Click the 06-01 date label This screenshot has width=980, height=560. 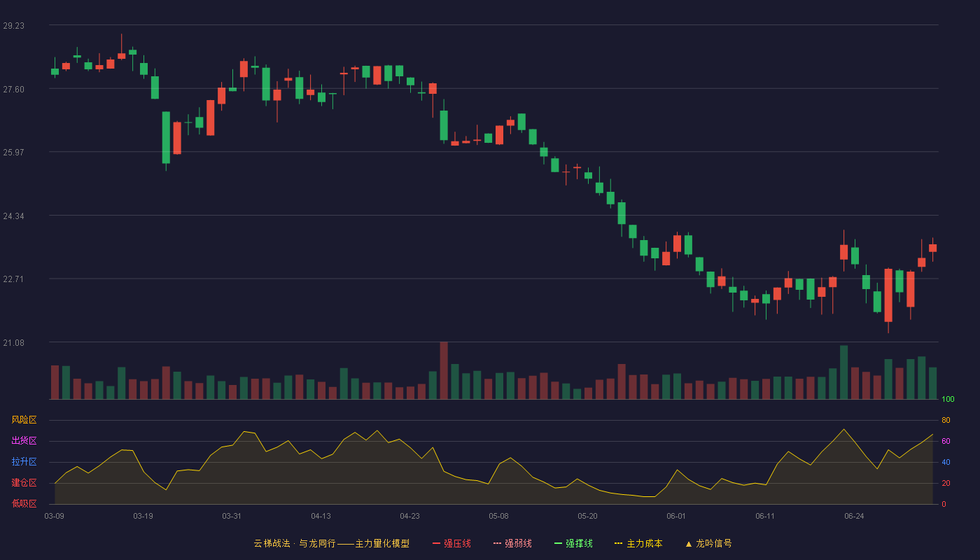coord(677,516)
